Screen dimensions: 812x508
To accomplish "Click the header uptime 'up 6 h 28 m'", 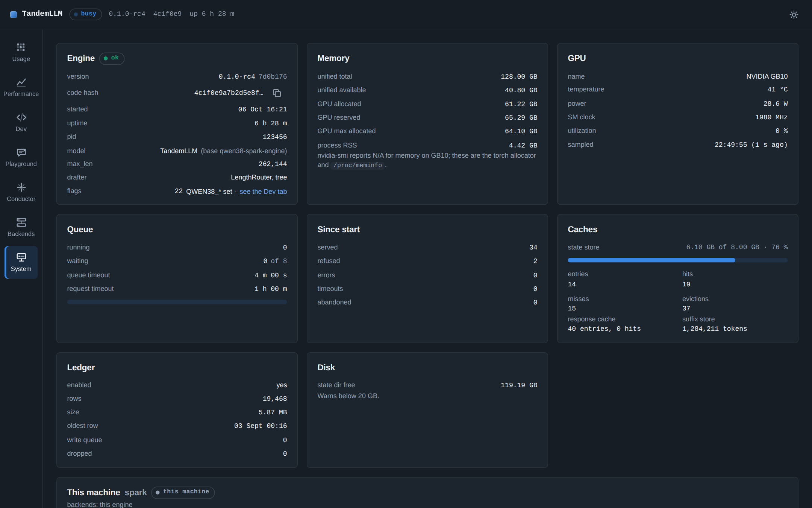I will [x=212, y=14].
